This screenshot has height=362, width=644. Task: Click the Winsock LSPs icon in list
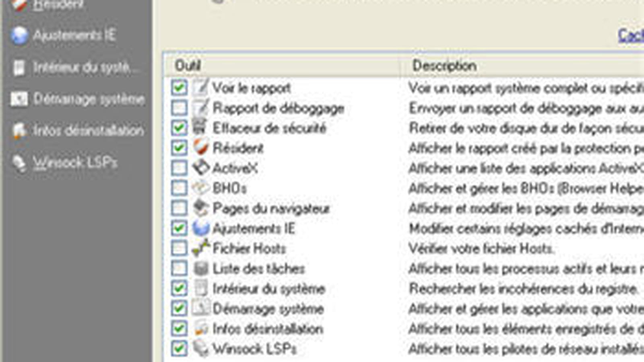(x=201, y=348)
